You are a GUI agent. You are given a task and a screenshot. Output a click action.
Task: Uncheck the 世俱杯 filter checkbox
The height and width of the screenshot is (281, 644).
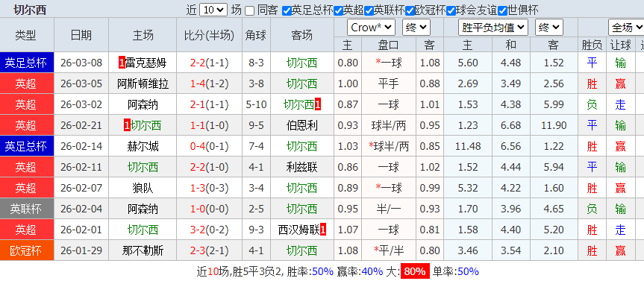tap(502, 10)
